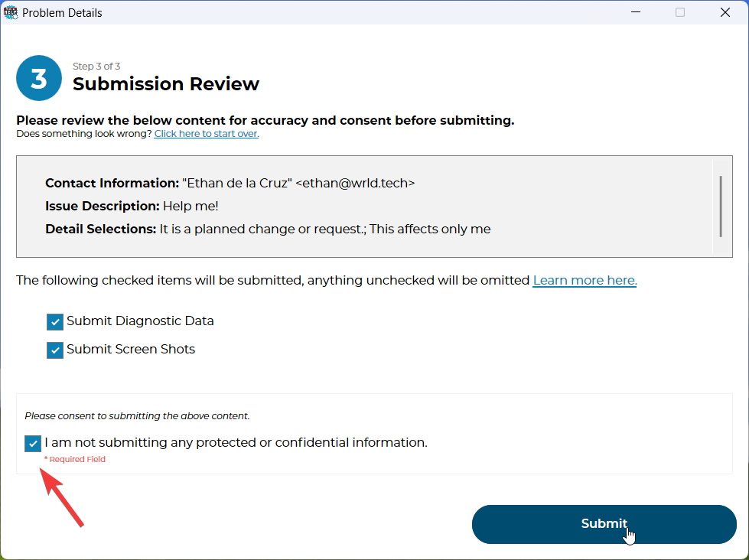Click the red Required Field note
This screenshot has height=560, width=749.
75,460
